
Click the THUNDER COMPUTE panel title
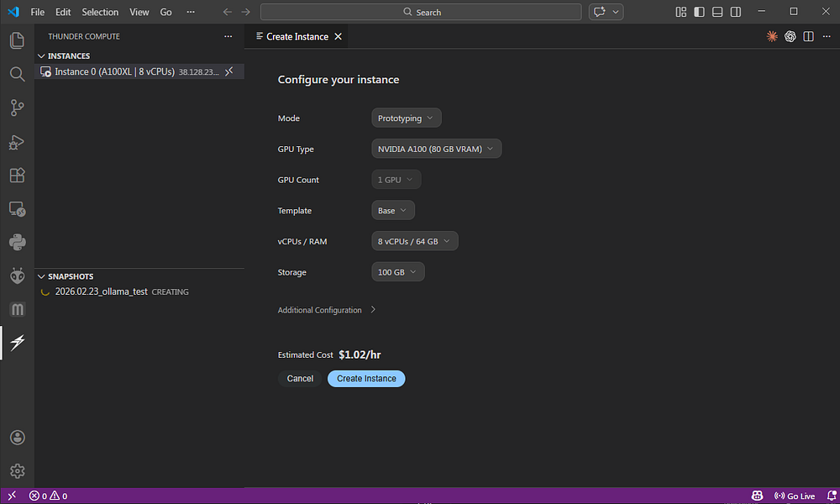(84, 36)
